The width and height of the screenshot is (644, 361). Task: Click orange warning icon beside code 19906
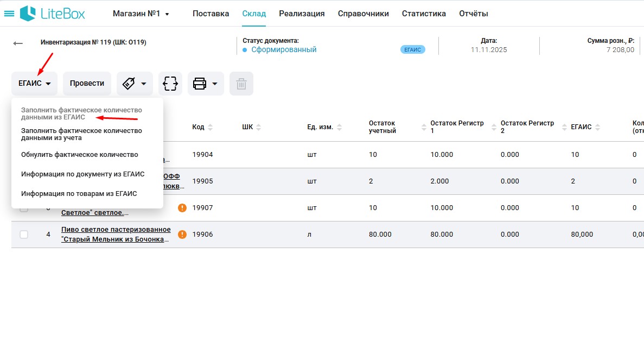pyautogui.click(x=182, y=235)
